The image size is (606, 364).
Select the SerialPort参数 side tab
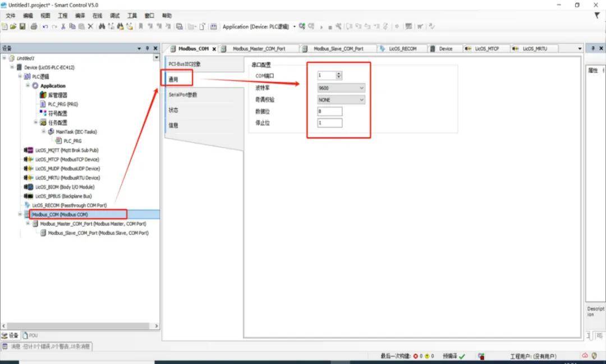point(183,95)
